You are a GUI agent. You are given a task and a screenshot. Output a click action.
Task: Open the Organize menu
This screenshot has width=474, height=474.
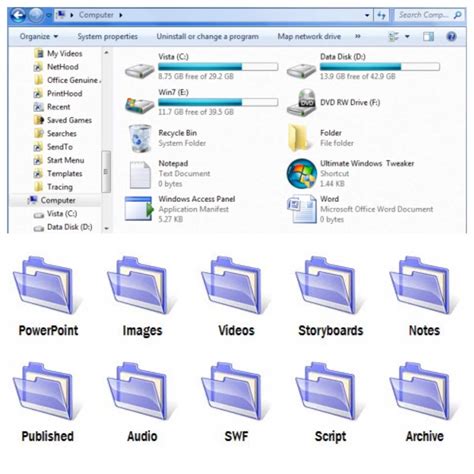[x=39, y=36]
